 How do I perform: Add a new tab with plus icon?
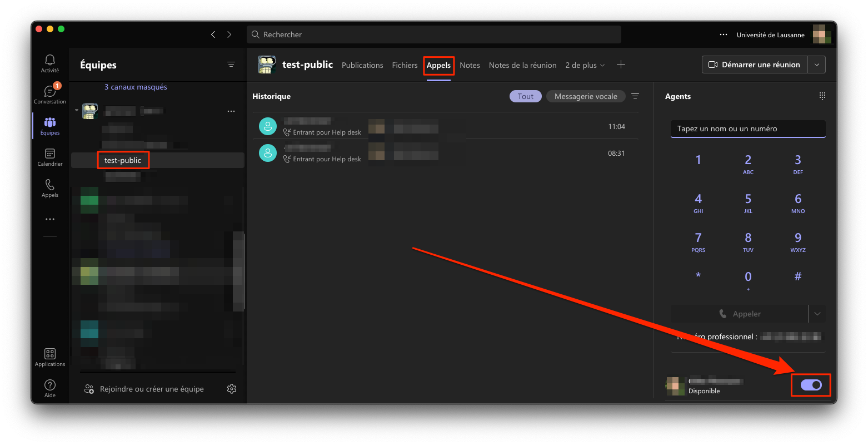pos(621,65)
